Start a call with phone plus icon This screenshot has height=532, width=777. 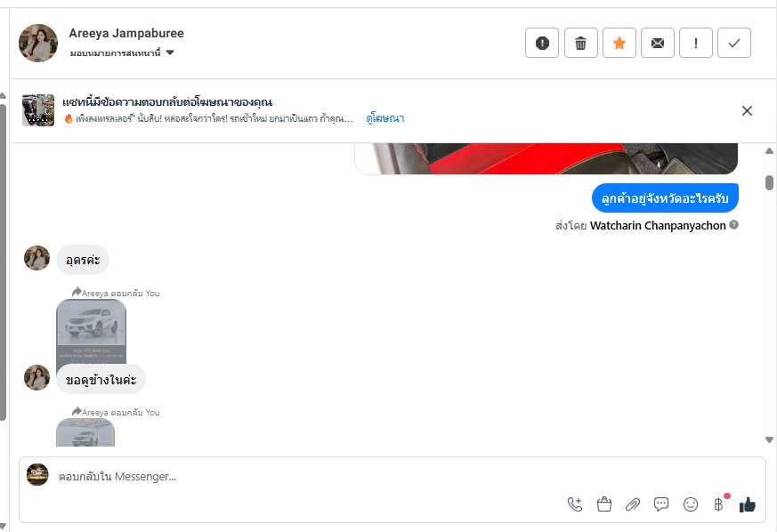pyautogui.click(x=575, y=504)
